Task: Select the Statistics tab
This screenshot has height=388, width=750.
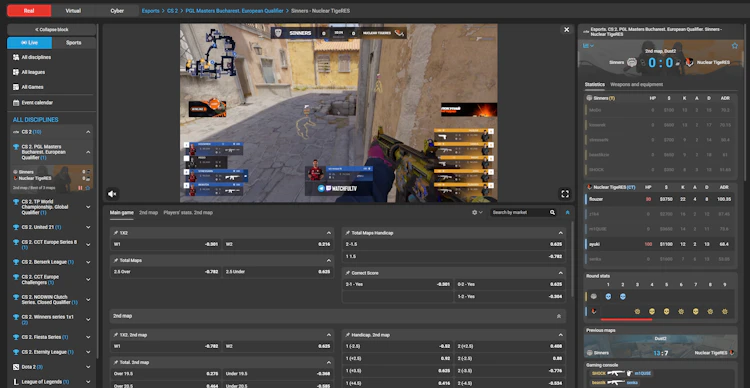Action: click(x=595, y=85)
